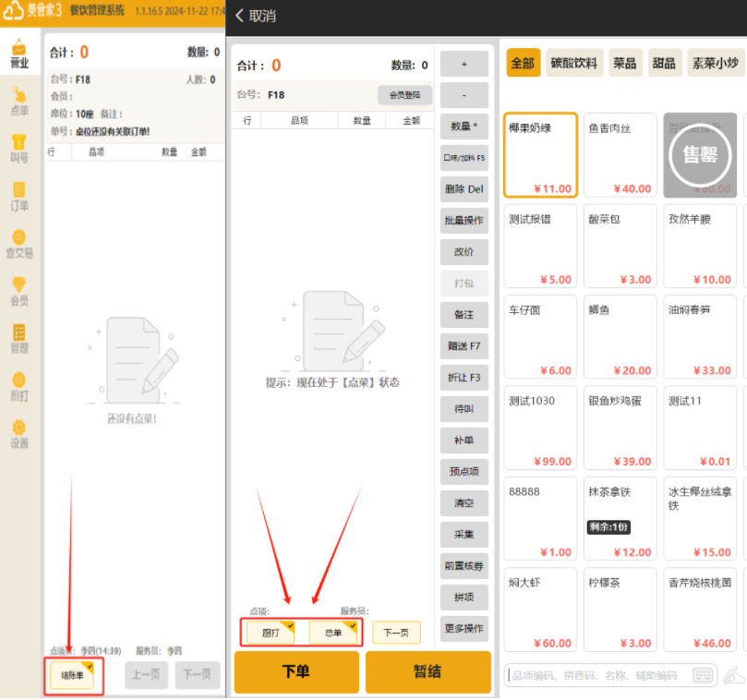
Task: Click the 折让 F3 discount button
Action: [x=464, y=378]
